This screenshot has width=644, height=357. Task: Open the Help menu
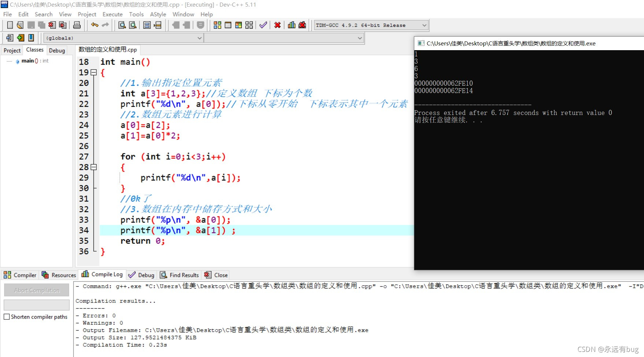(207, 14)
